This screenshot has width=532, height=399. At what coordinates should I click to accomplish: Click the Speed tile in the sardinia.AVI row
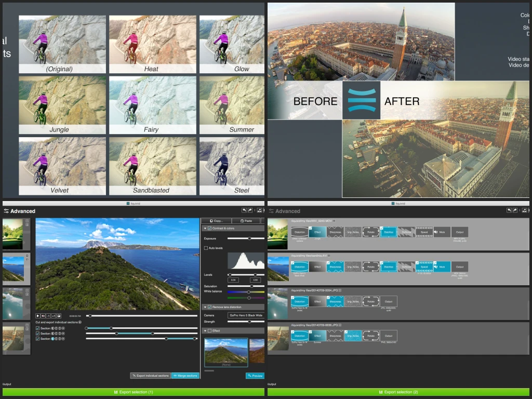click(424, 267)
